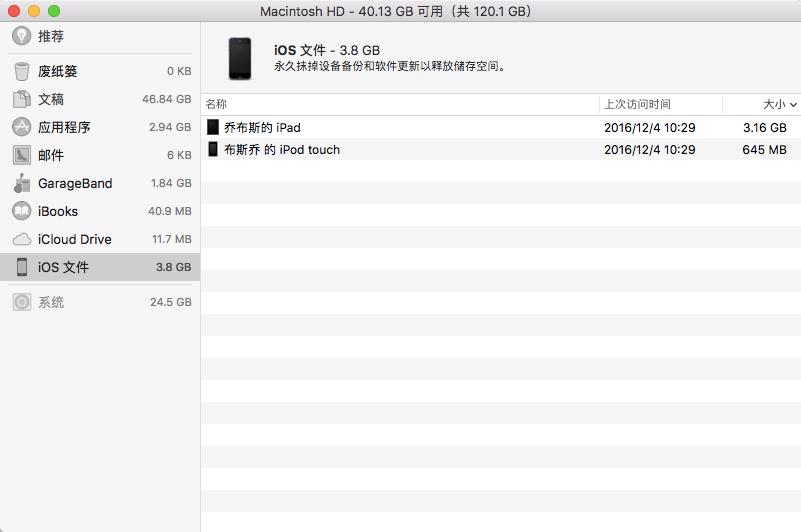Select 布斯乔 的 iPod touch backup row
The width and height of the screenshot is (801, 532).
coord(501,149)
